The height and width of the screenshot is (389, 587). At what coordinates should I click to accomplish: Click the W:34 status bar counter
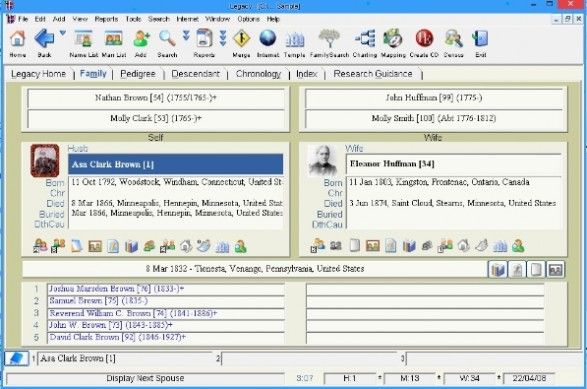click(x=469, y=379)
